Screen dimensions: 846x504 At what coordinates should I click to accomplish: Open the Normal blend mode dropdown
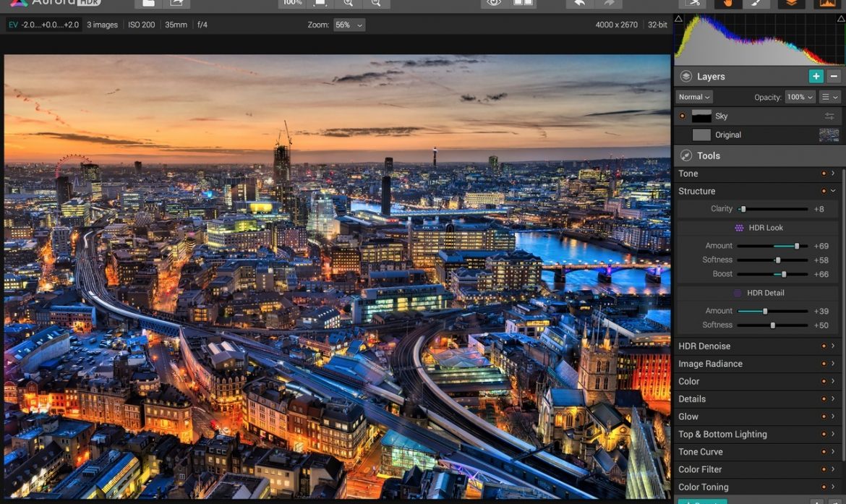pyautogui.click(x=694, y=97)
